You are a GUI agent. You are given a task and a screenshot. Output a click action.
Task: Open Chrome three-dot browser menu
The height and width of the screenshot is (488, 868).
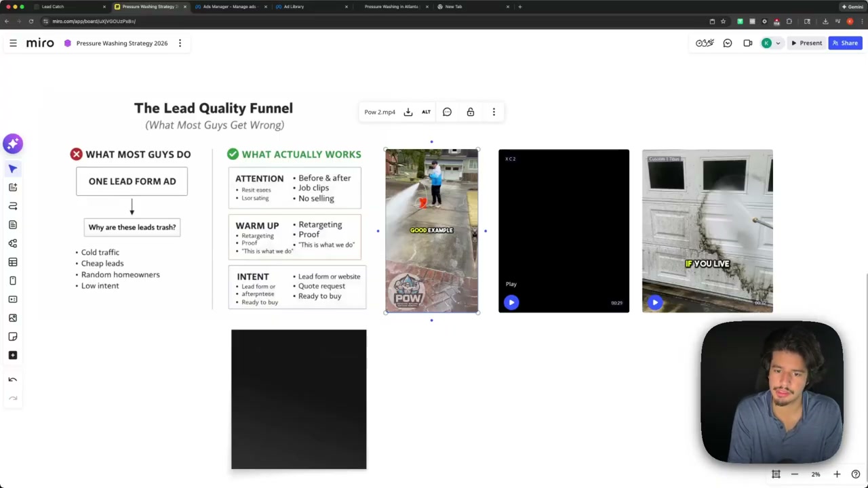[861, 21]
